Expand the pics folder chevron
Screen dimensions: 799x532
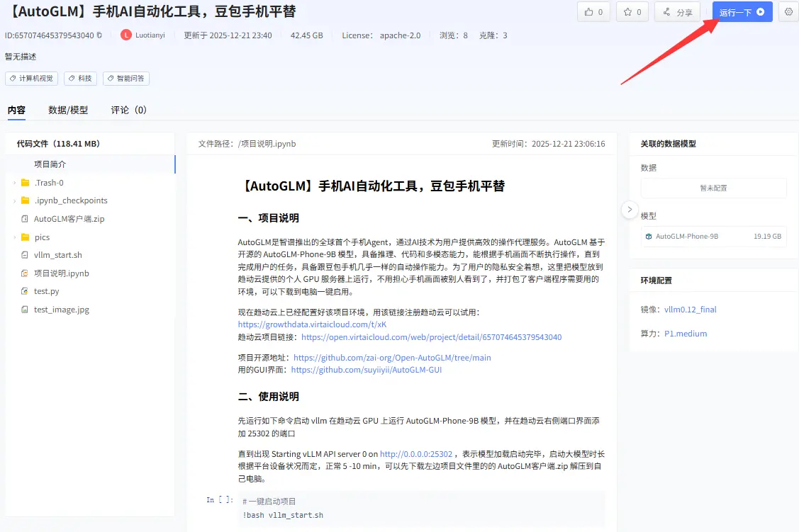click(x=15, y=237)
